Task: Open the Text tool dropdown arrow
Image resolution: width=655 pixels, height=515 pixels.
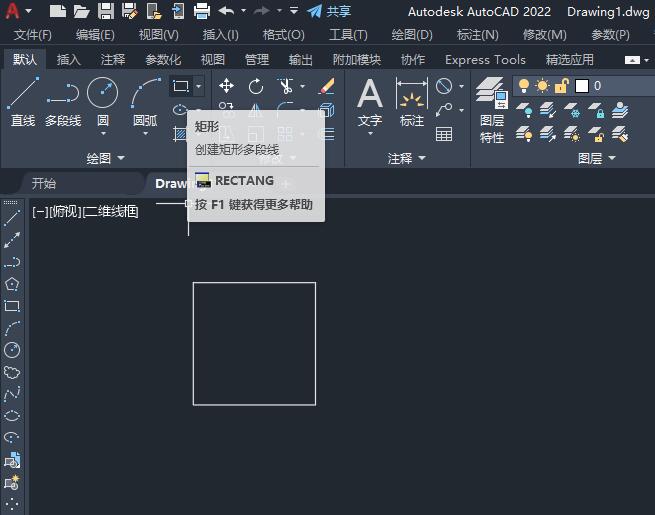Action: (370, 134)
